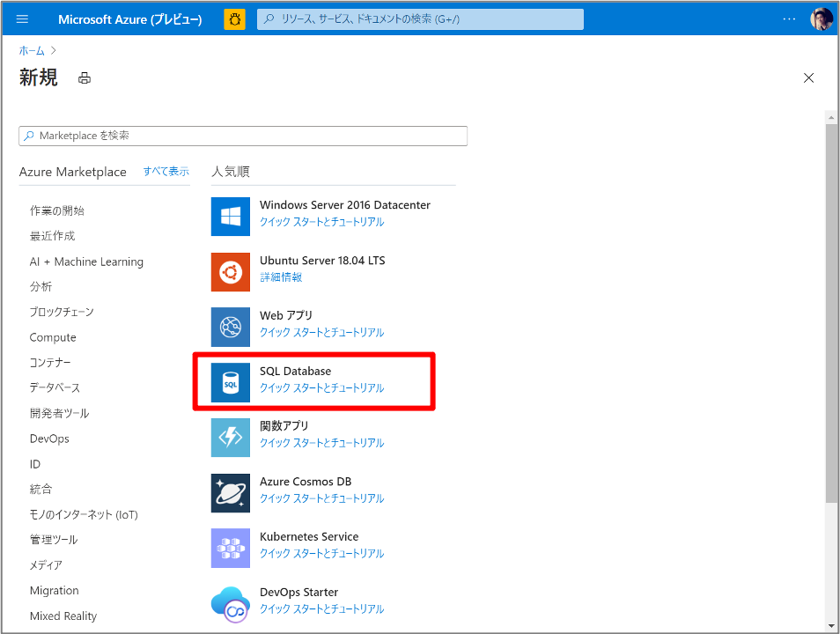840x634 pixels.
Task: Focus the Azure global search box
Action: coord(420,19)
